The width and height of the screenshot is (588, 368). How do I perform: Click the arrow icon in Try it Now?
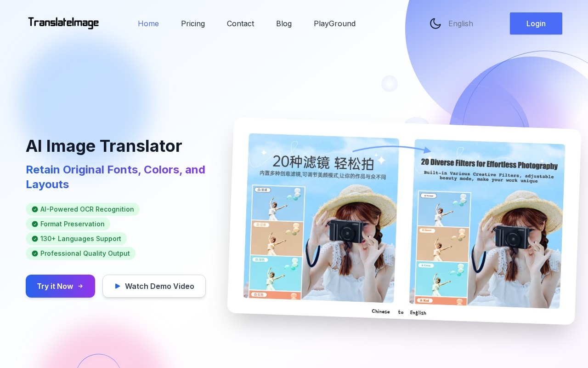80,286
